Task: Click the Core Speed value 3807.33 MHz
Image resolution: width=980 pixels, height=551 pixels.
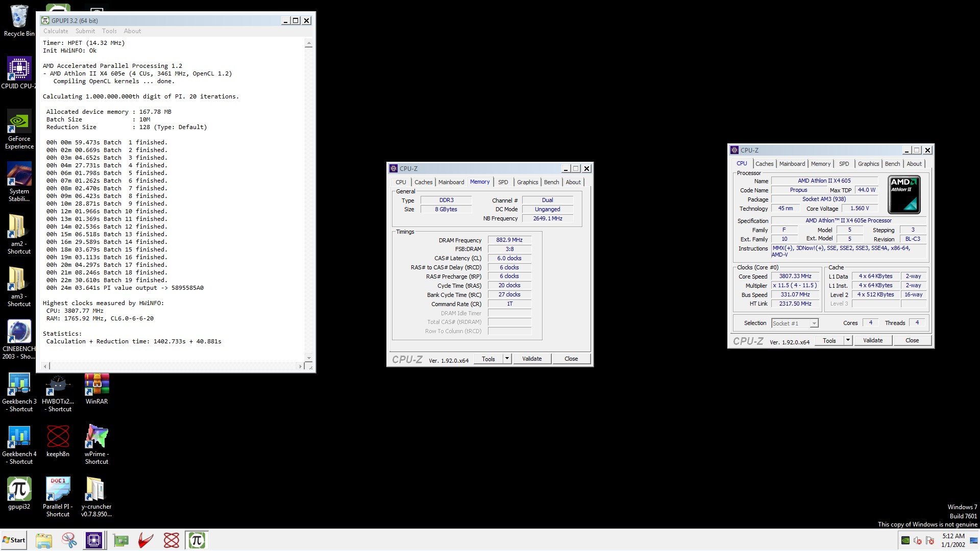Action: click(795, 276)
